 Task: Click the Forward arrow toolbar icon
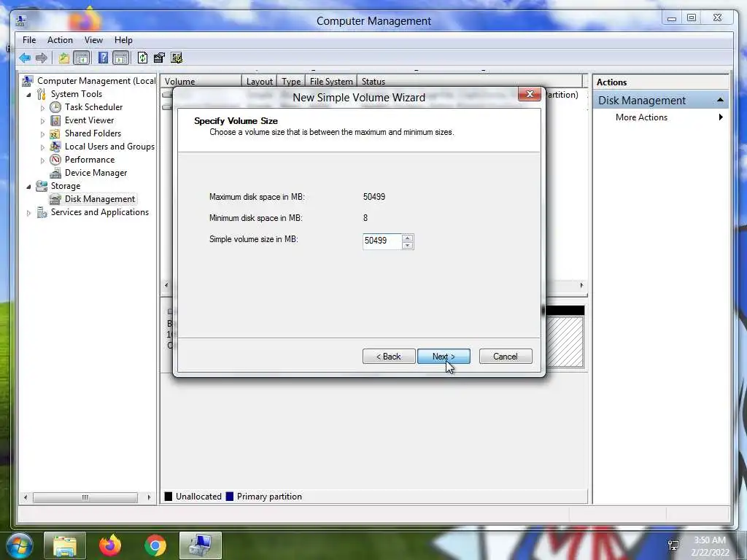[x=42, y=58]
